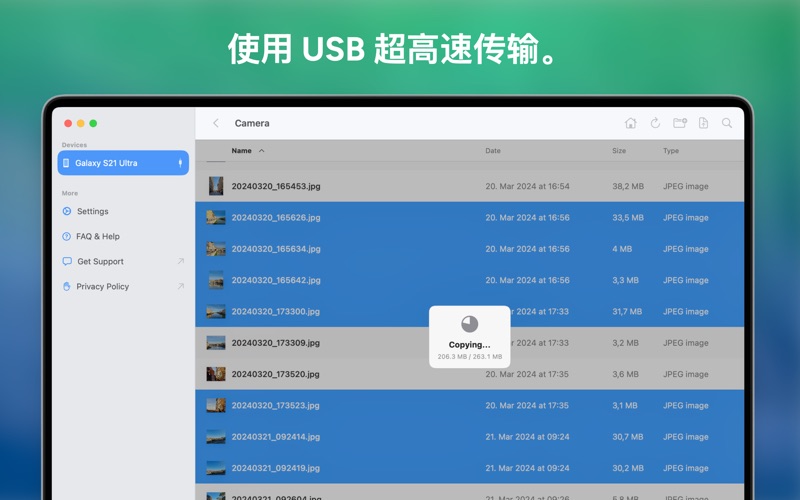
Task: Minimize the window with yellow button
Action: tap(81, 123)
